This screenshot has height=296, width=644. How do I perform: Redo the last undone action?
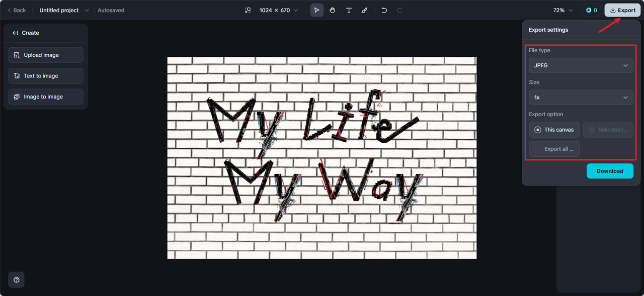point(399,10)
